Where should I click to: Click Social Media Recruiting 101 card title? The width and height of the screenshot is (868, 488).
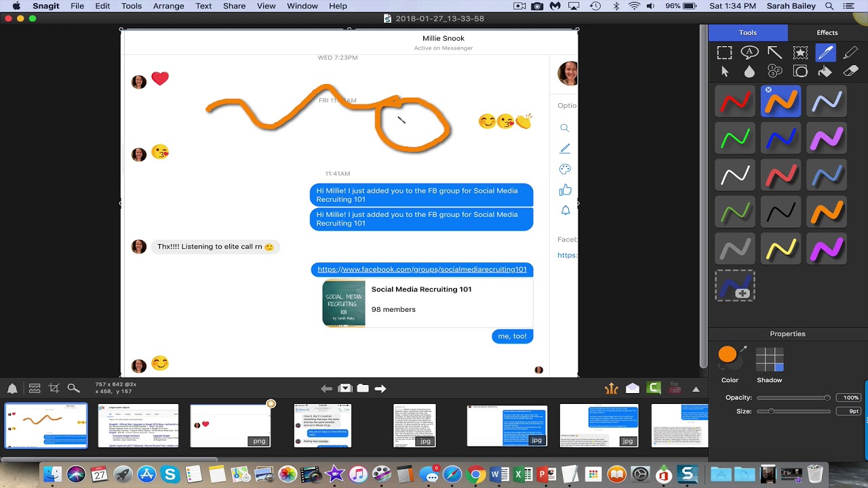pos(421,289)
